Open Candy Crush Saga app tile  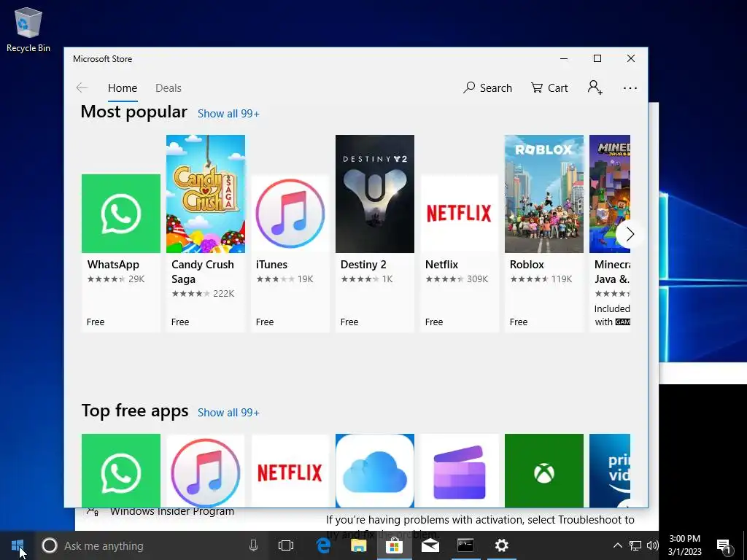205,233
